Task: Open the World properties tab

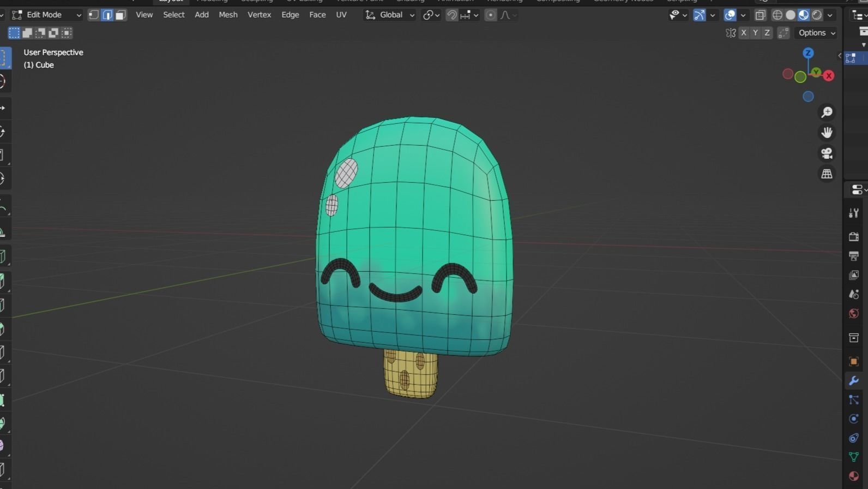Action: [854, 313]
